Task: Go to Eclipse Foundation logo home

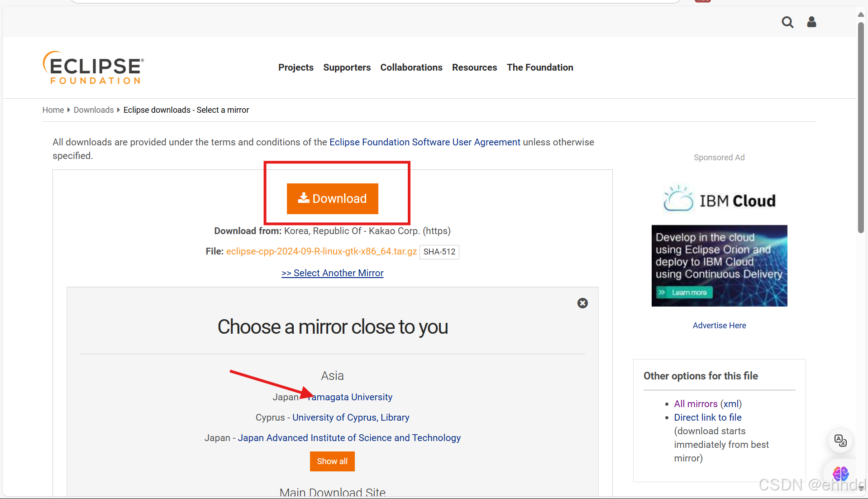Action: (93, 67)
